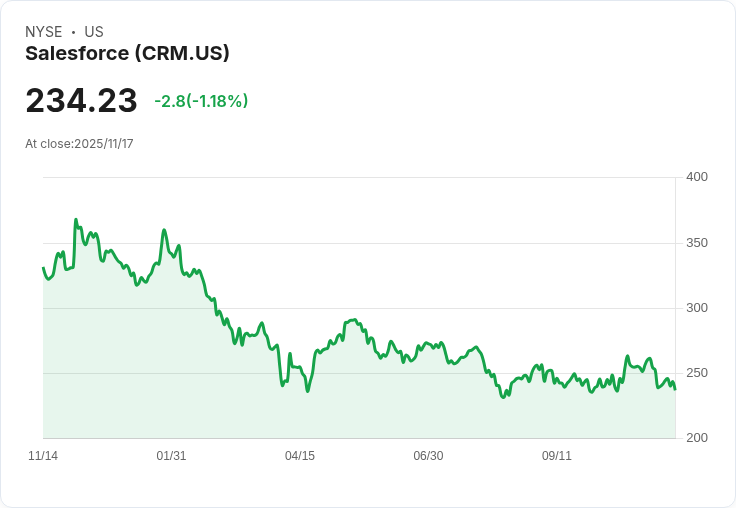Click the 234.23 current price
Image resolution: width=736 pixels, height=508 pixels.
81,101
